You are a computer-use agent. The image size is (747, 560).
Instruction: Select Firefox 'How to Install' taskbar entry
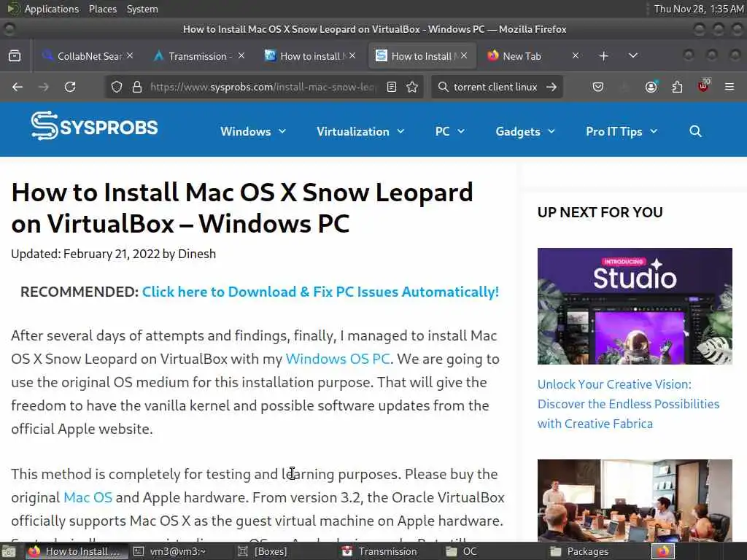tap(76, 551)
